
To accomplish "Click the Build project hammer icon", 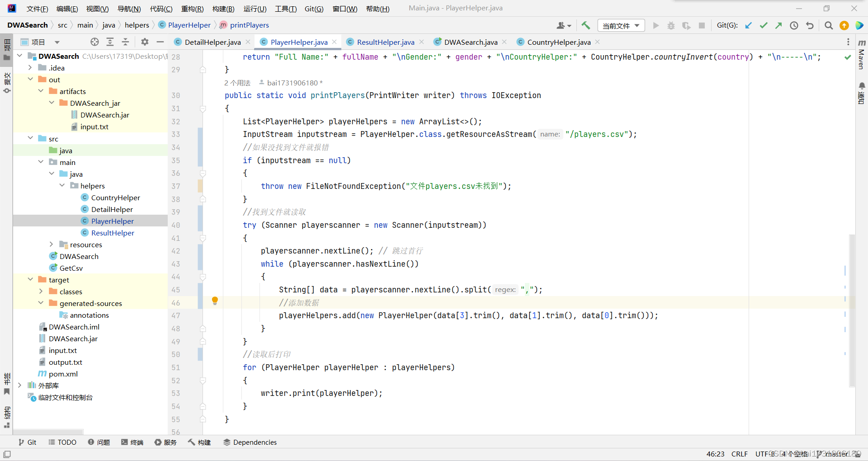I will (586, 25).
